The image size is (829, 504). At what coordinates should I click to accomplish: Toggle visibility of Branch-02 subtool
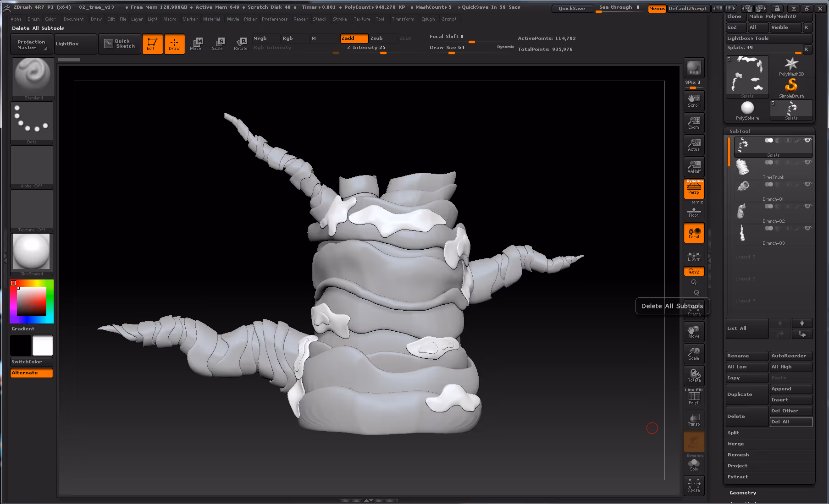tap(807, 206)
